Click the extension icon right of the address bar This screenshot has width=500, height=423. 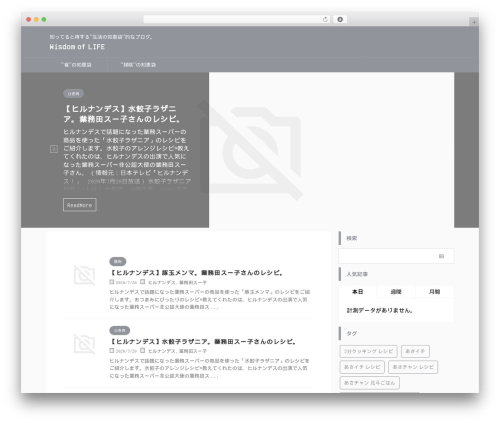coord(340,19)
